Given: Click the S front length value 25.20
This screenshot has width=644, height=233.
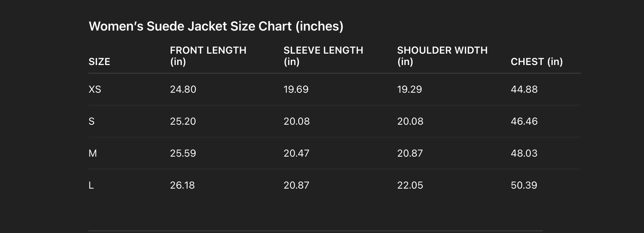Looking at the screenshot, I should [x=183, y=121].
